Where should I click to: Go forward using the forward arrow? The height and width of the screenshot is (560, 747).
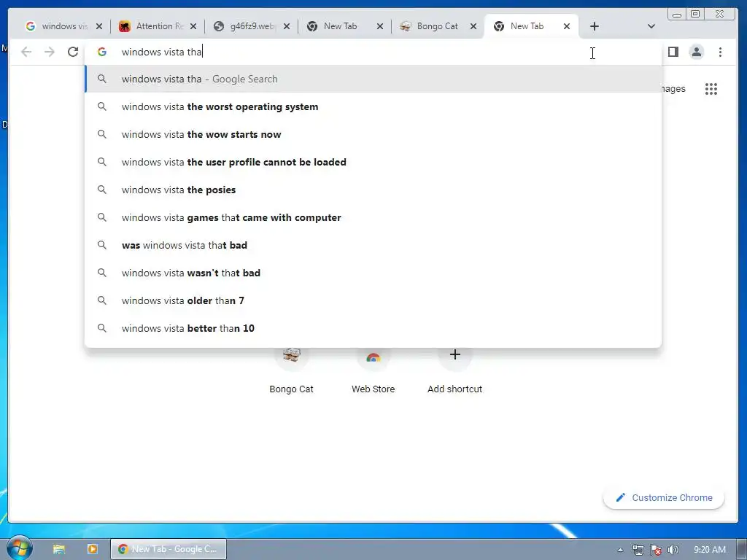pyautogui.click(x=50, y=52)
